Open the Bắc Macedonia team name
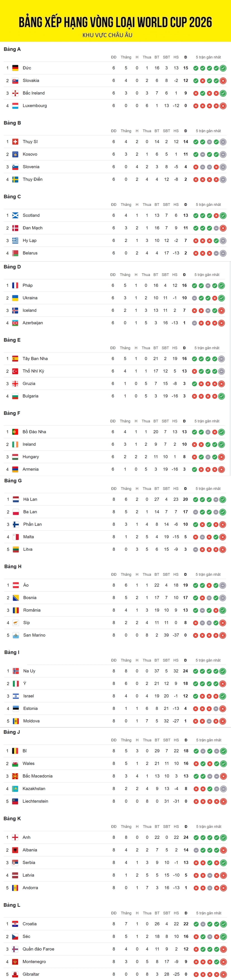The width and height of the screenshot is (231, 980). point(37,776)
